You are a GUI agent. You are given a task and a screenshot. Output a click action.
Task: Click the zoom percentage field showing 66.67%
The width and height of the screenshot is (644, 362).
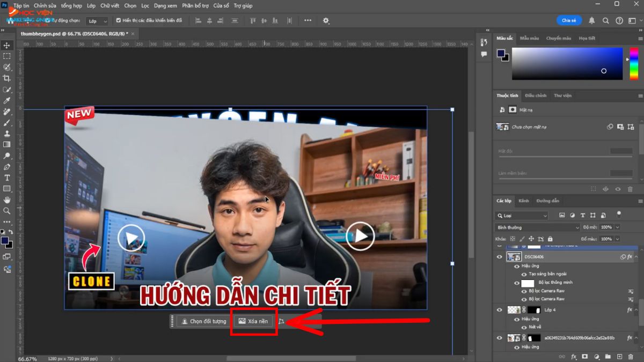[x=27, y=359]
